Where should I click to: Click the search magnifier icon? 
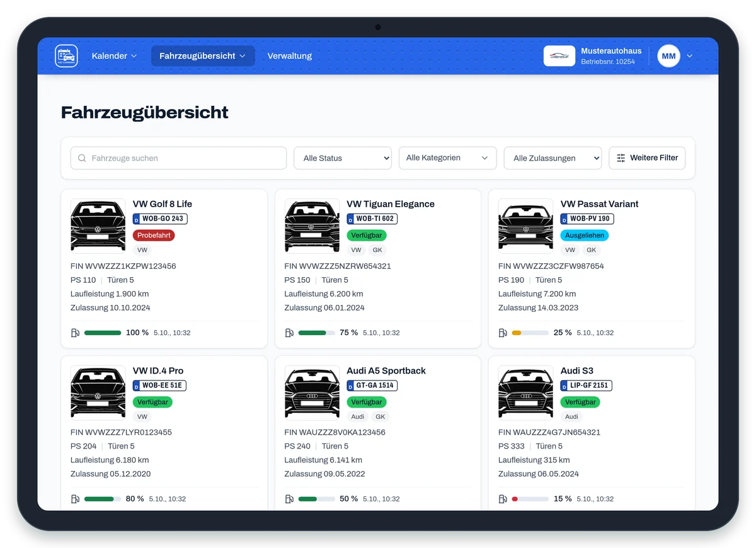pyautogui.click(x=82, y=158)
